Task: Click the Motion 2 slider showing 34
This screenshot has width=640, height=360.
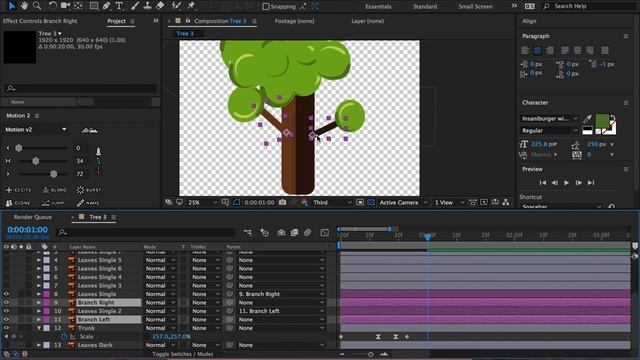Action: point(36,161)
